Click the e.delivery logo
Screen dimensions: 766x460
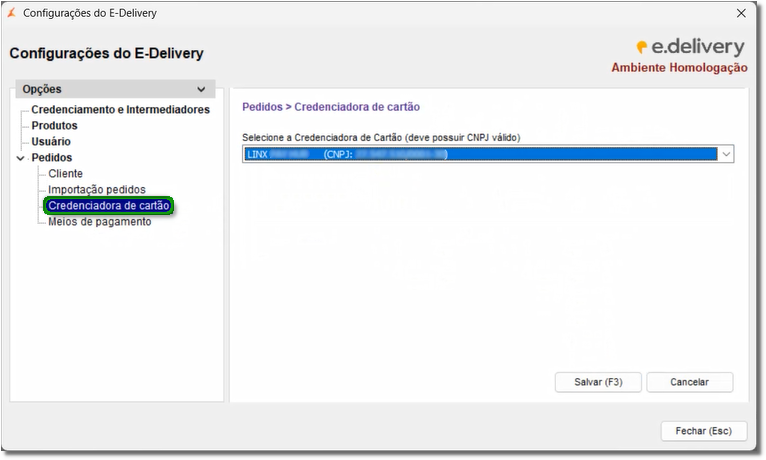coord(691,47)
